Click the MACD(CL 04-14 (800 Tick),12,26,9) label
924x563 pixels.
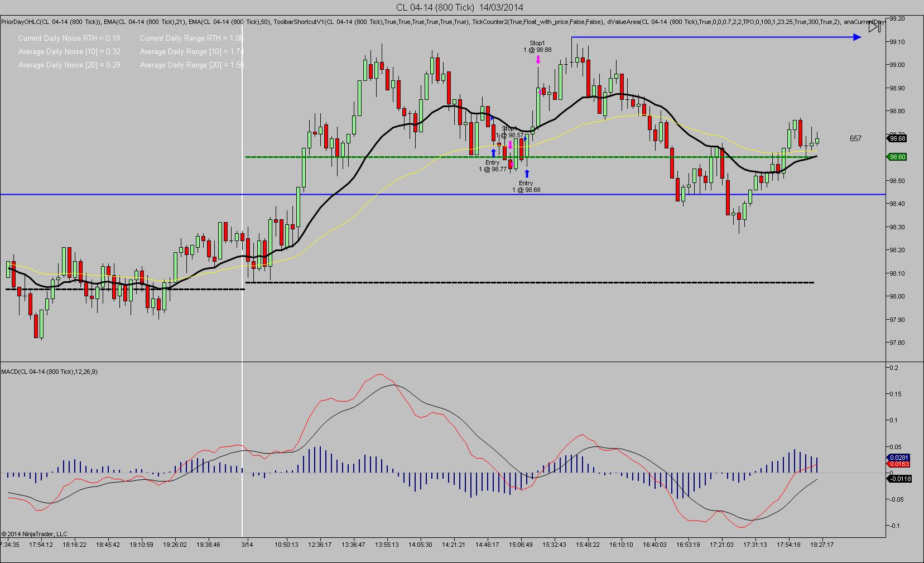tap(49, 372)
